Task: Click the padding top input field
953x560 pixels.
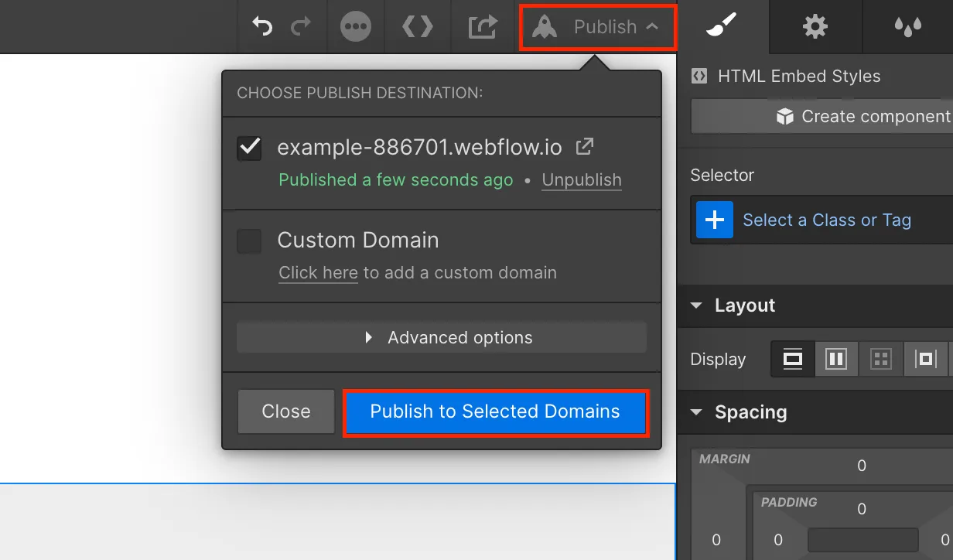Action: pos(861,509)
